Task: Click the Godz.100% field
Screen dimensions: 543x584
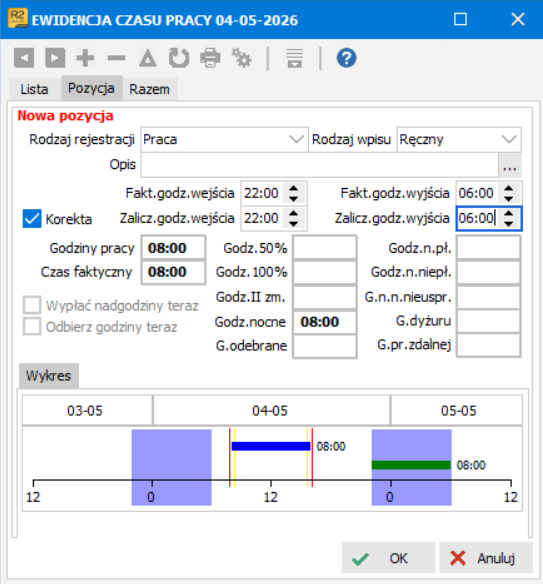Action: point(324,272)
